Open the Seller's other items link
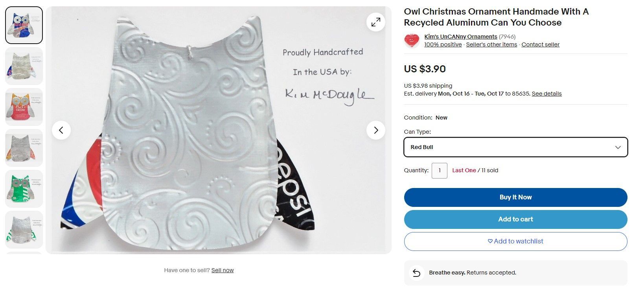 [491, 44]
